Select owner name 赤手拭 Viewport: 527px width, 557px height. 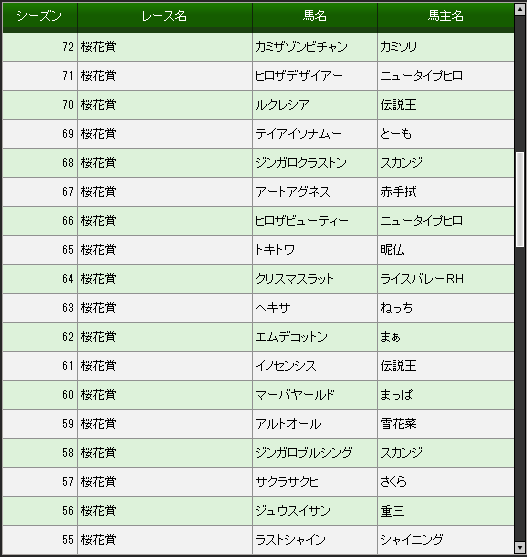point(398,192)
